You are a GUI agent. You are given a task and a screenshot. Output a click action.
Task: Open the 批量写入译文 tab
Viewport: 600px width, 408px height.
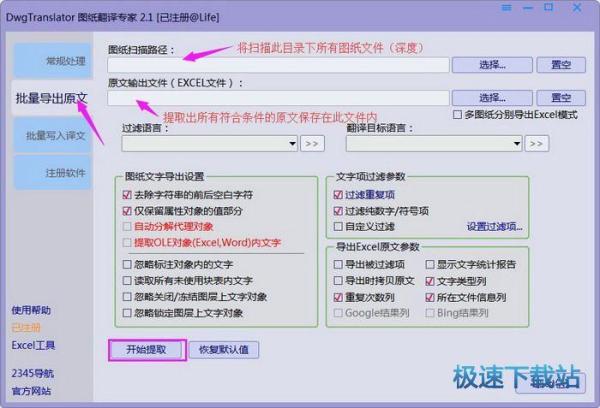coord(52,135)
